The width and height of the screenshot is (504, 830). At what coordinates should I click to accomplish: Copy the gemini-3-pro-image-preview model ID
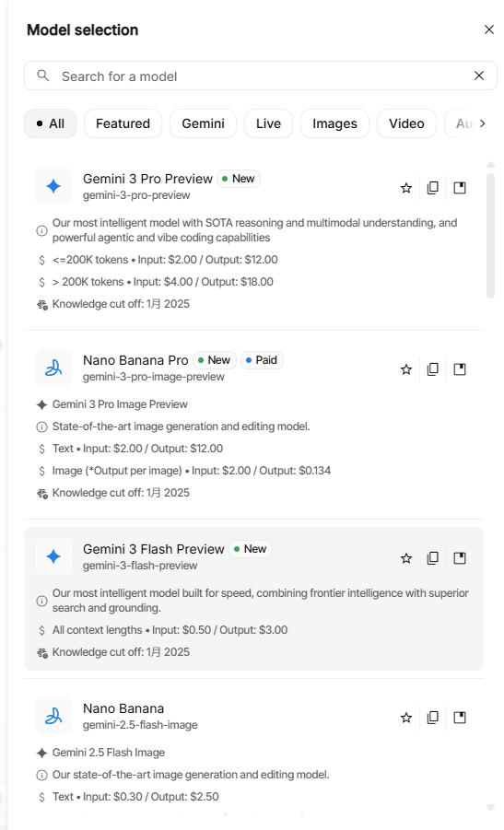coord(432,369)
